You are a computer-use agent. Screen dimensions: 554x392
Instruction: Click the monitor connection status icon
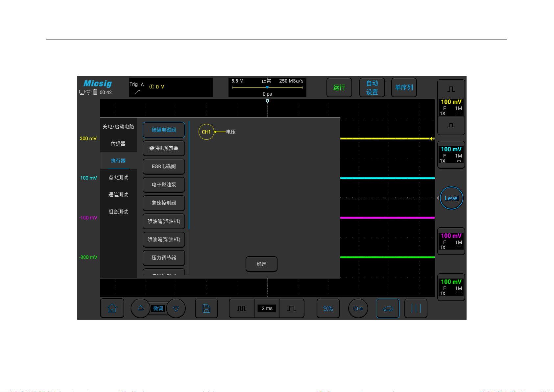tap(82, 92)
